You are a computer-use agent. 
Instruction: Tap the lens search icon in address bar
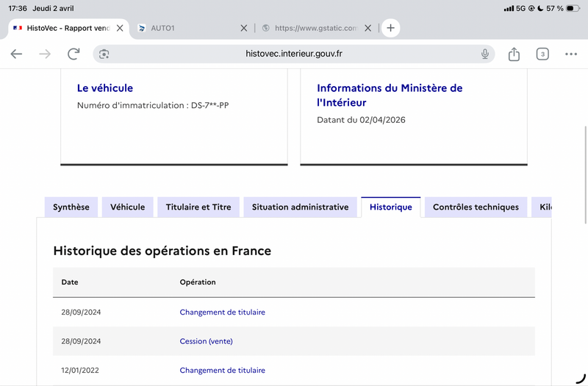click(x=104, y=54)
